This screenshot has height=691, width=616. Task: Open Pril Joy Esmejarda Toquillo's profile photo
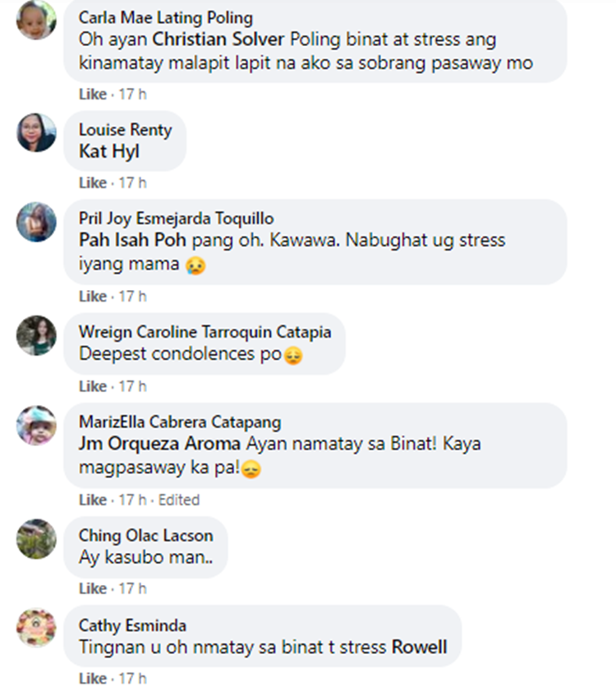click(36, 222)
